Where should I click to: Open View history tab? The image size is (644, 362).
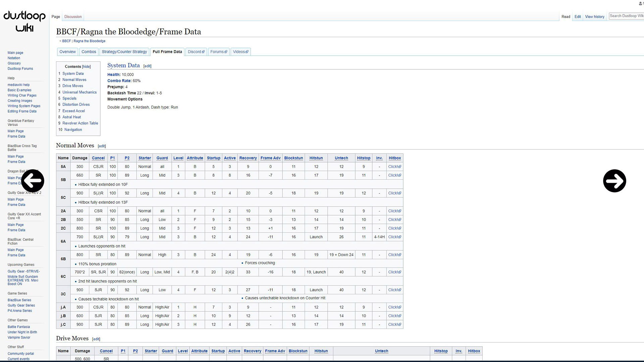(x=595, y=17)
